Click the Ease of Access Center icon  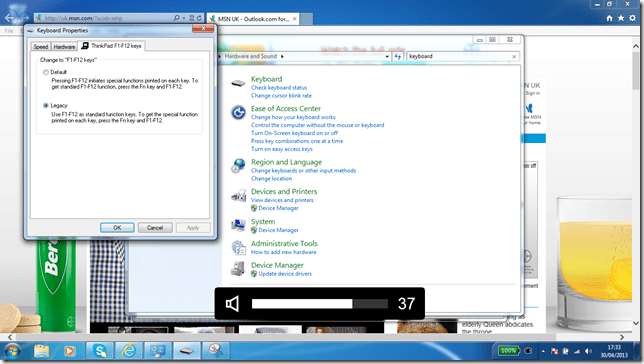238,112
